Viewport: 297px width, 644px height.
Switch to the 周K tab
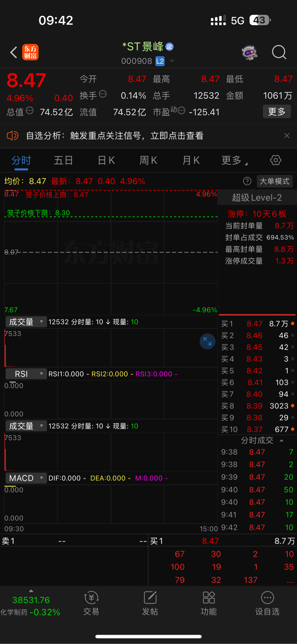pyautogui.click(x=148, y=161)
